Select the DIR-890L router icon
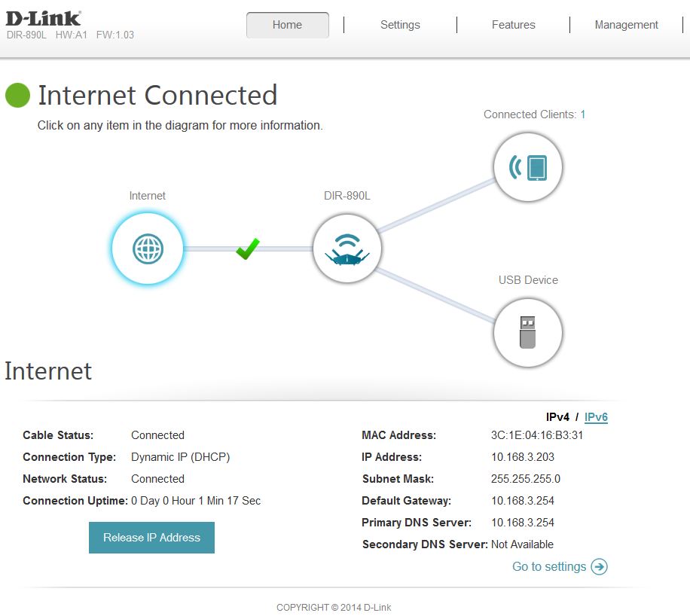Screen dimensions: 690x616 click(x=347, y=249)
